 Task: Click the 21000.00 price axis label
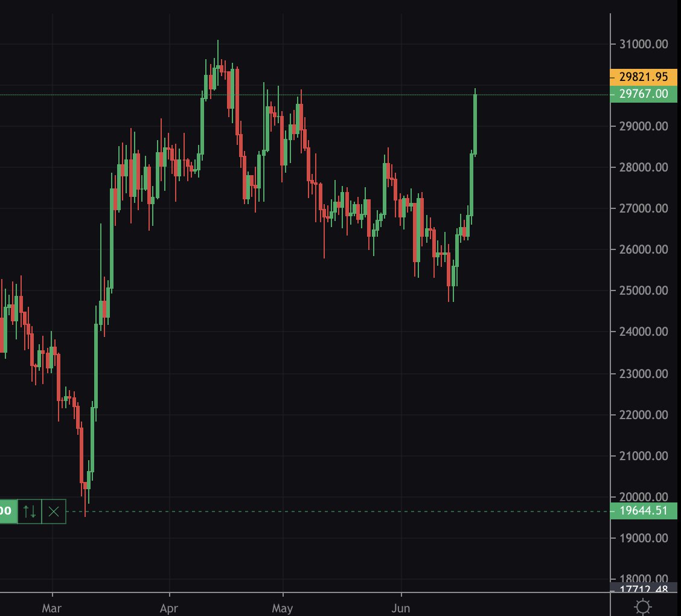[x=643, y=456]
